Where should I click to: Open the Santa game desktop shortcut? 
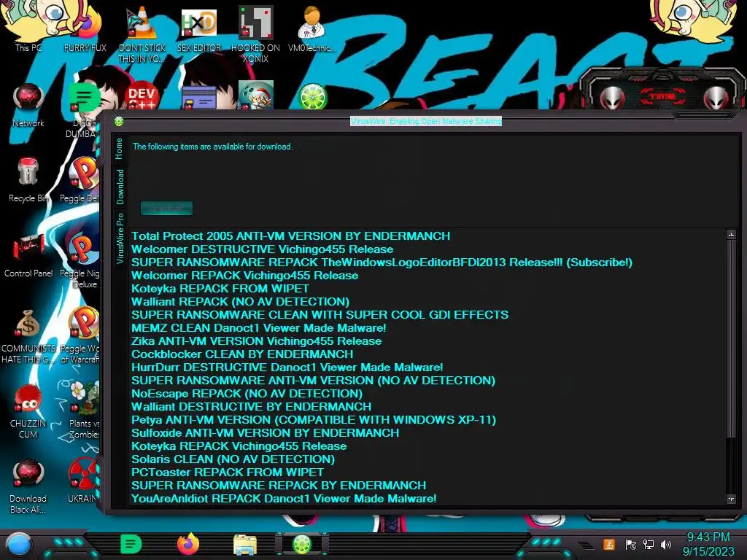pos(256,96)
